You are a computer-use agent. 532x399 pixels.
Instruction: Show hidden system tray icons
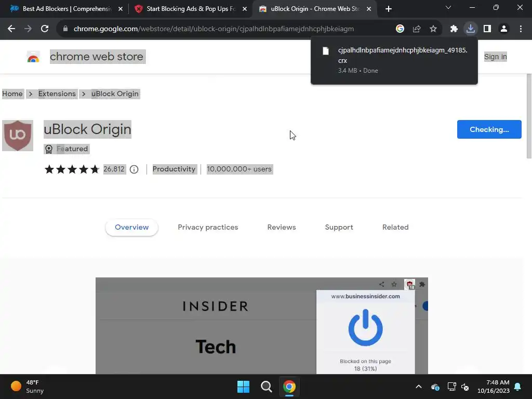click(x=419, y=387)
